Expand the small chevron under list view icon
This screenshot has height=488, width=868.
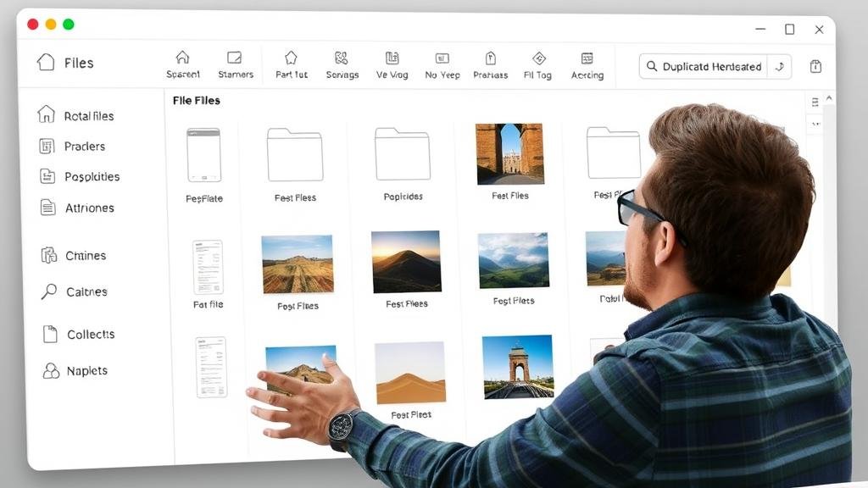tap(815, 124)
